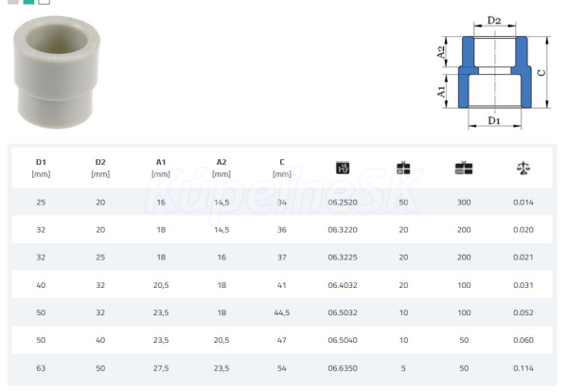The height and width of the screenshot is (392, 568).
Task: Select product code 06.6350
Action: pyautogui.click(x=343, y=367)
